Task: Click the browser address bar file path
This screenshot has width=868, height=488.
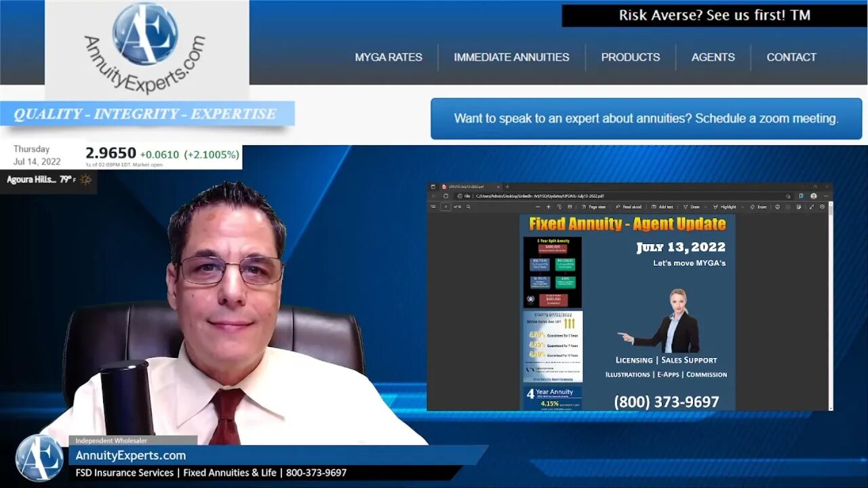Action: point(540,196)
